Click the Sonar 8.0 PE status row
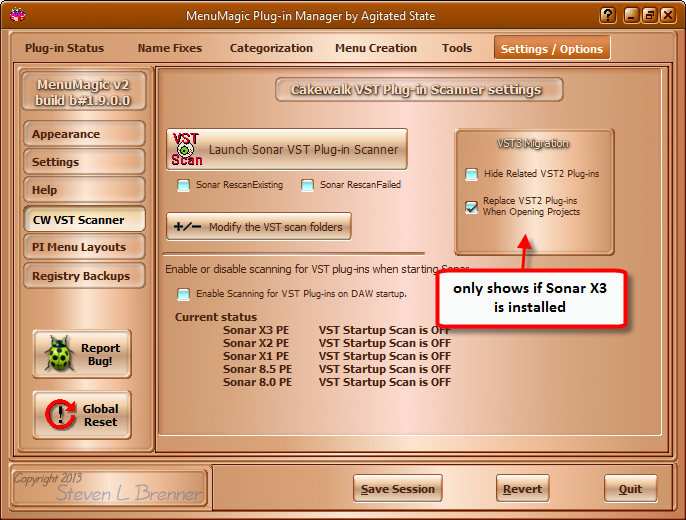686x520 pixels. pos(337,383)
